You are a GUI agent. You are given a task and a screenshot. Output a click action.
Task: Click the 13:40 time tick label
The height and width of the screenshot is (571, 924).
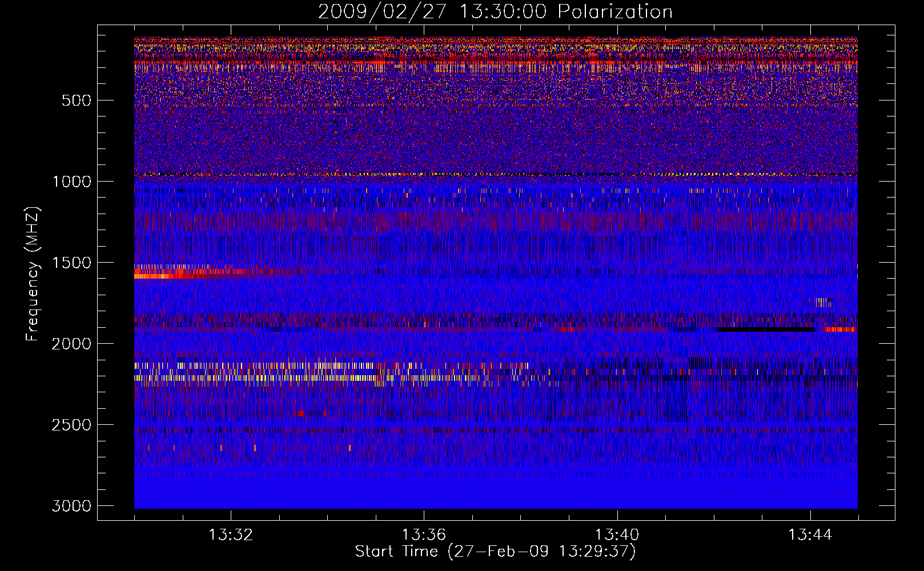617,535
